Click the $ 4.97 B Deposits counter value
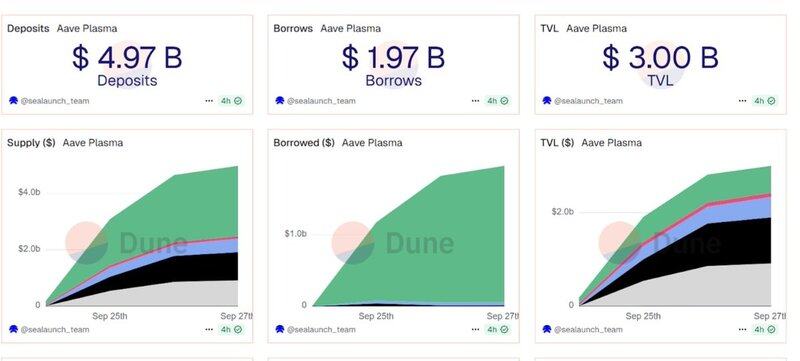800x361 pixels. [127, 57]
